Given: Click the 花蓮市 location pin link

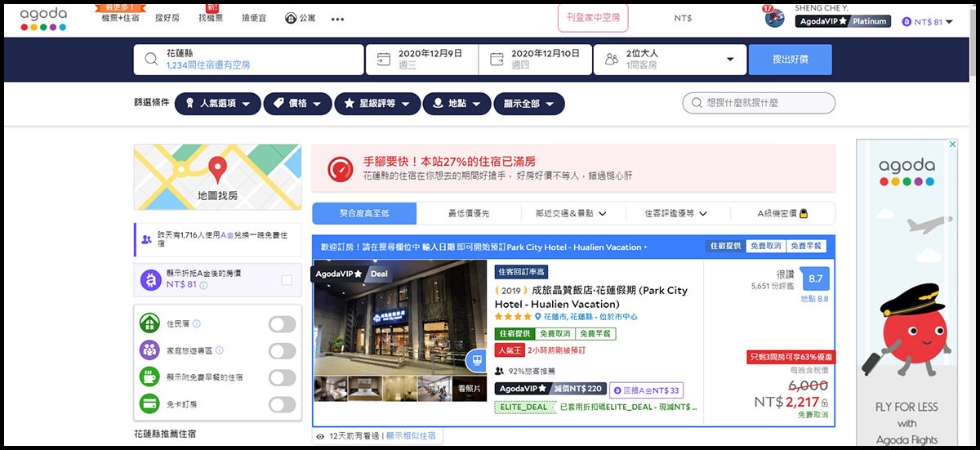Looking at the screenshot, I should (x=586, y=317).
